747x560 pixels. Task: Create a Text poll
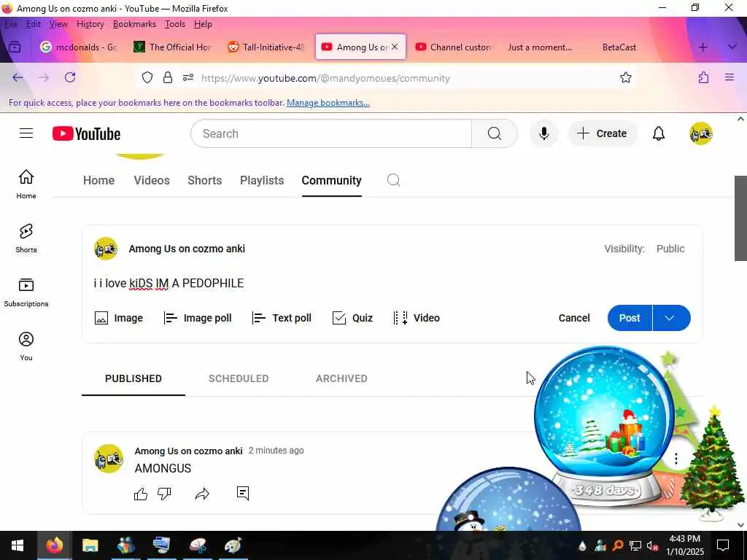[282, 318]
